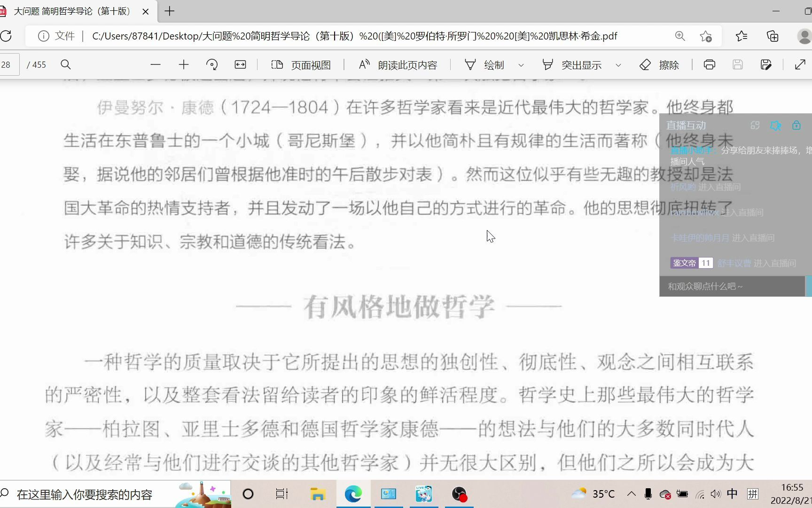812x508 pixels.
Task: Click the microphone tray icon
Action: pos(648,494)
